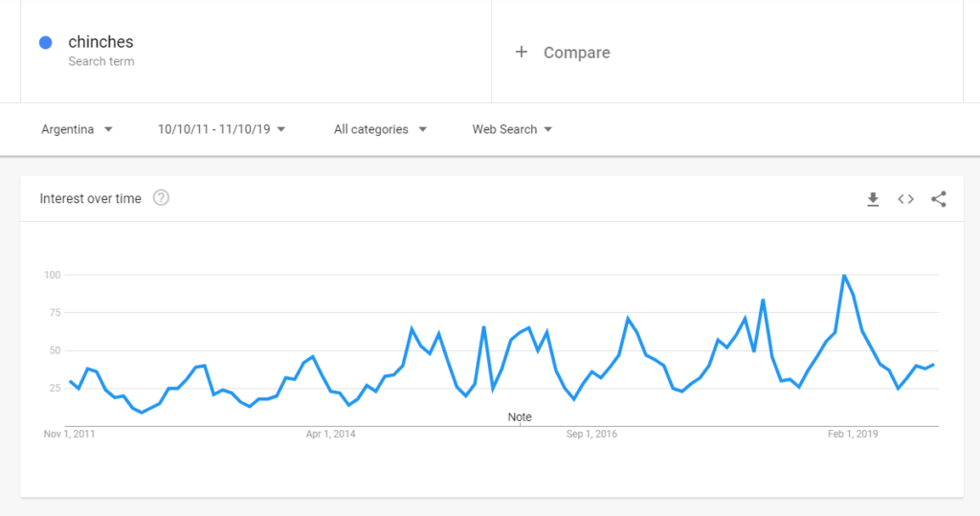
Task: Download the interest over time data
Action: coord(873,199)
